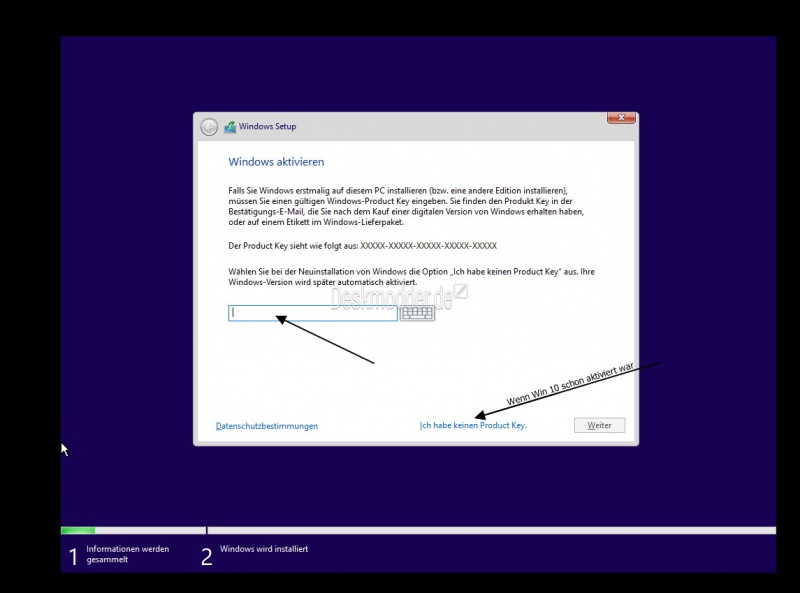The height and width of the screenshot is (593, 800).
Task: Click the 'Windows aktivieren' heading
Action: [276, 162]
